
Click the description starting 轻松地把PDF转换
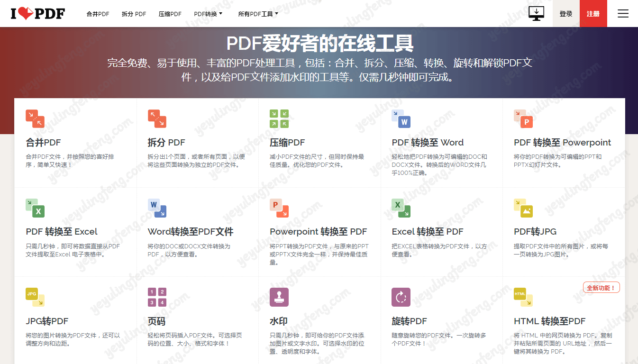point(439,165)
